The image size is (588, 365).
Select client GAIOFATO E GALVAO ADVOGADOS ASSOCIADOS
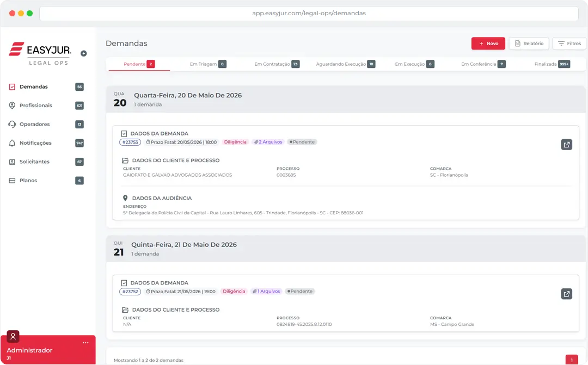tap(177, 175)
